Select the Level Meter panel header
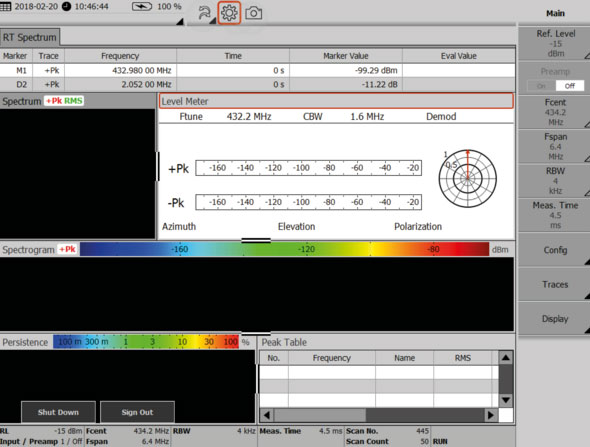 [x=336, y=101]
